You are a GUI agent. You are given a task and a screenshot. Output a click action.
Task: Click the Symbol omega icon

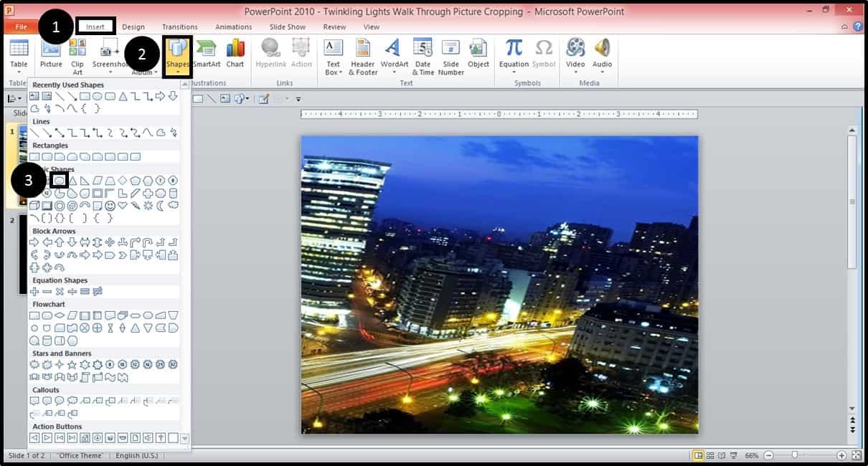pyautogui.click(x=544, y=48)
